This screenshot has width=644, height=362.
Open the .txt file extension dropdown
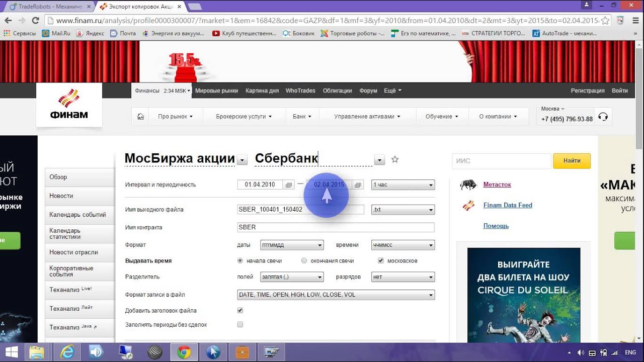click(x=403, y=210)
